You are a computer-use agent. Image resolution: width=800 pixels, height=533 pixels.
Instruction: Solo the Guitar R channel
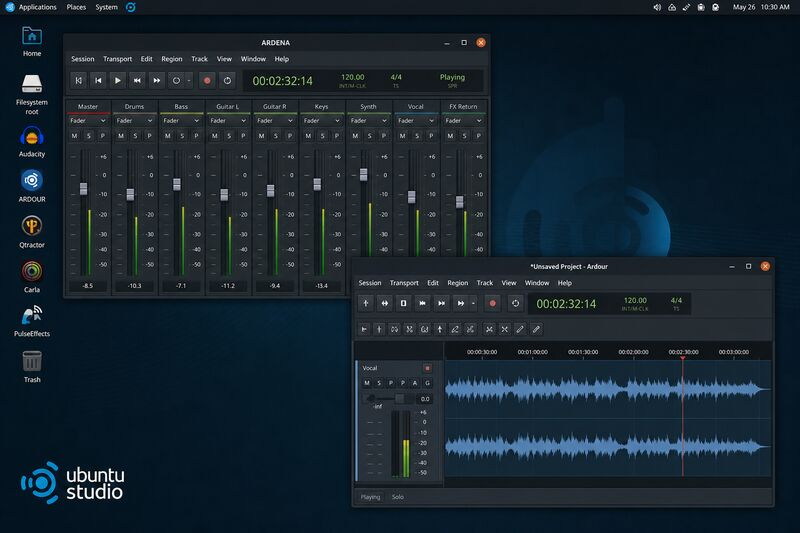(276, 136)
